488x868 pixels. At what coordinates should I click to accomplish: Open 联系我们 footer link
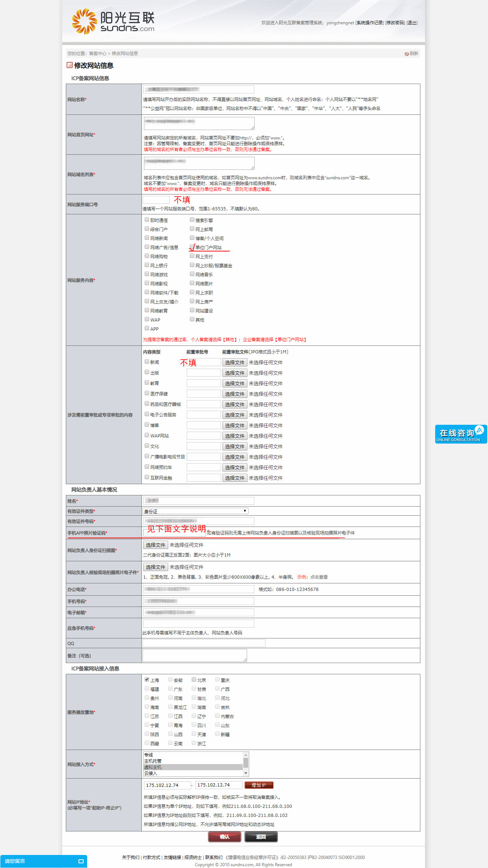coord(214,857)
